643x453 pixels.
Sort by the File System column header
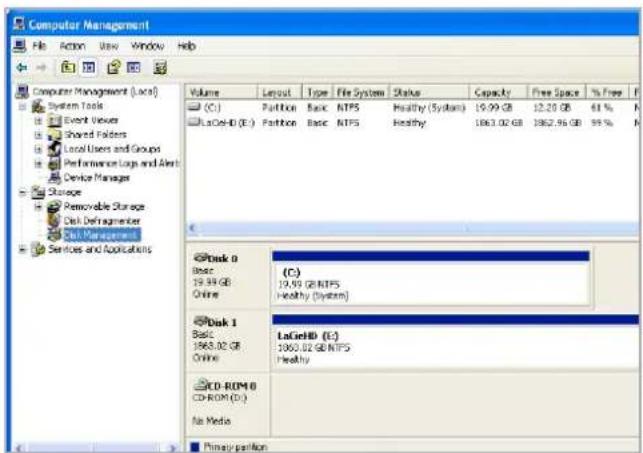360,93
